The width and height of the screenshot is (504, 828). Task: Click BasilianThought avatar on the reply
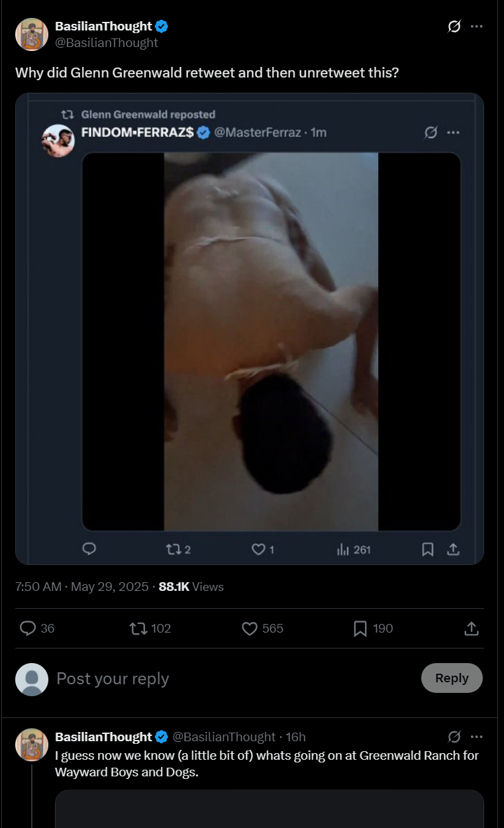pos(32,745)
